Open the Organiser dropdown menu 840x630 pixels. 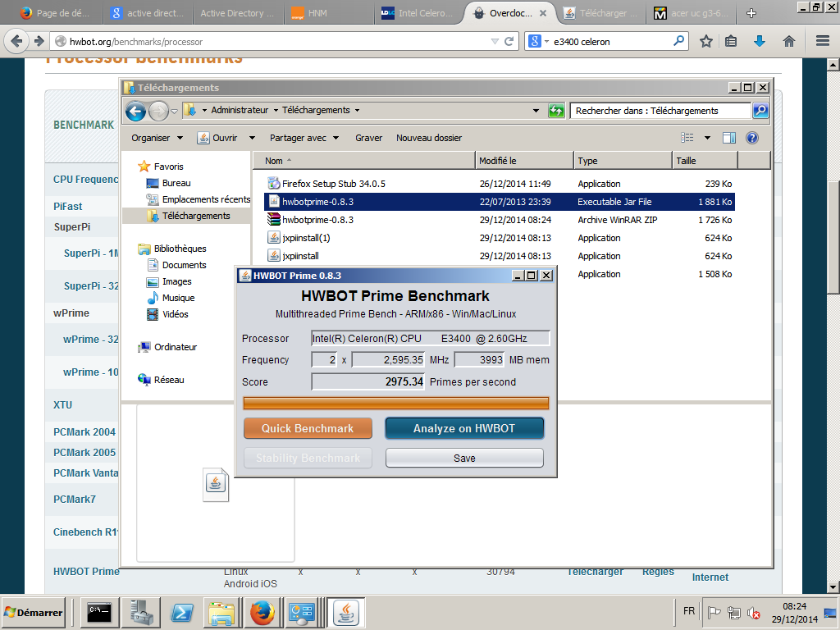(157, 138)
